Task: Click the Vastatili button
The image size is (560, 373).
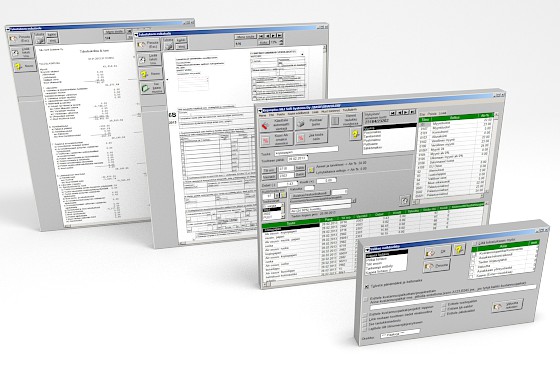Action: tap(269, 177)
